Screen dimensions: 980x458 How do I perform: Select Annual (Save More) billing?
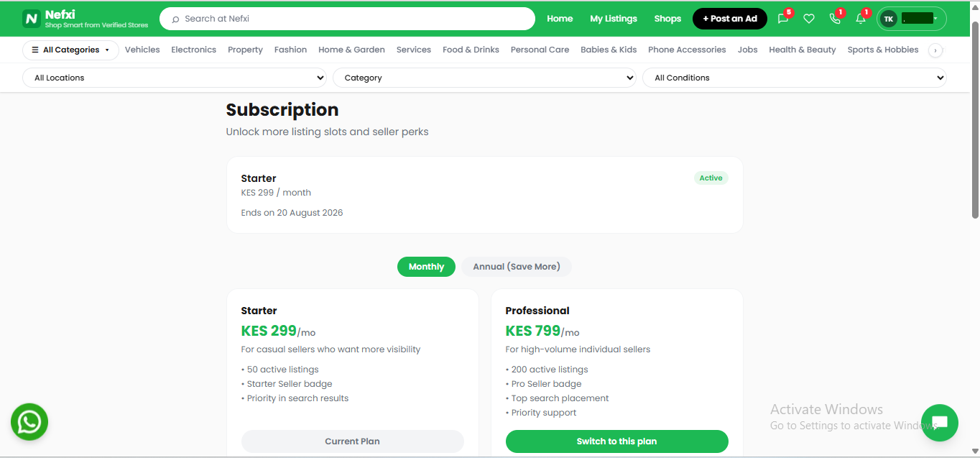pos(516,267)
